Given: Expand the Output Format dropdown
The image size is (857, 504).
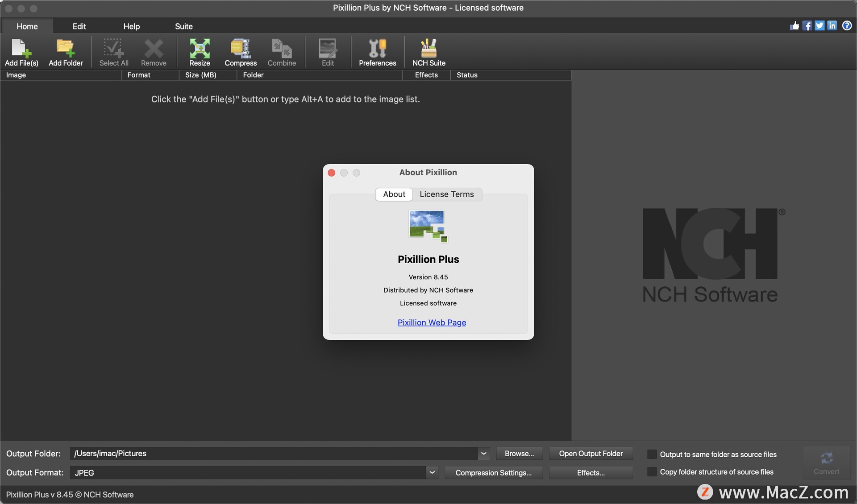Looking at the screenshot, I should pos(432,472).
